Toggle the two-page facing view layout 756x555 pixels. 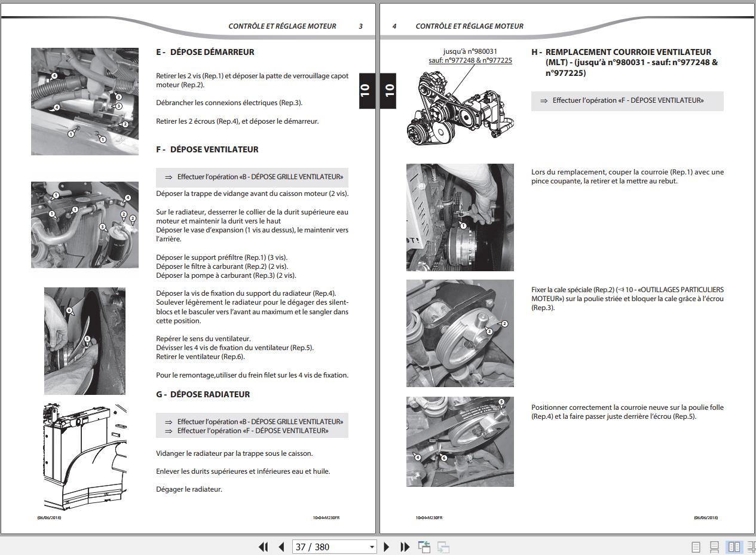(734, 547)
